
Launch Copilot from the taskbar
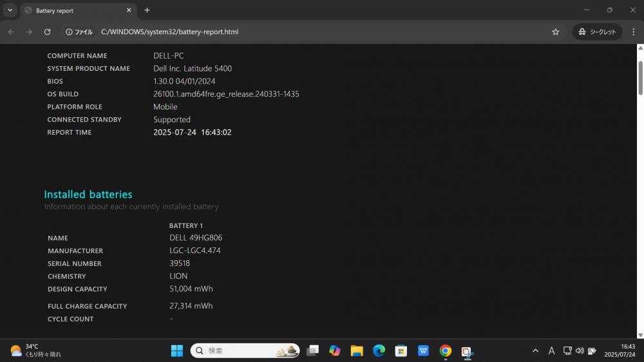click(335, 350)
